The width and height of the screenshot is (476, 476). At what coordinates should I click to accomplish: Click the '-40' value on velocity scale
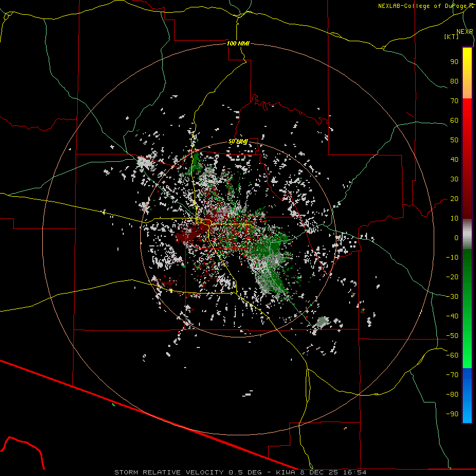click(452, 316)
